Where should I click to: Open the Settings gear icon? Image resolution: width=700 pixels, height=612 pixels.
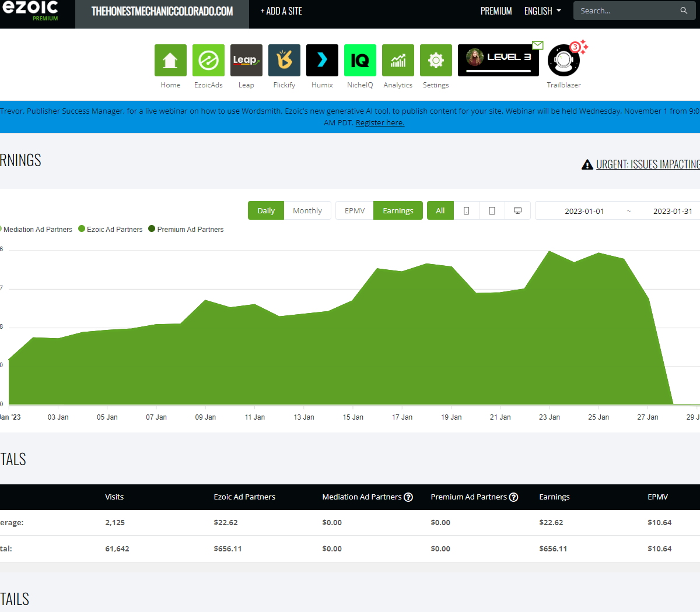pyautogui.click(x=436, y=60)
